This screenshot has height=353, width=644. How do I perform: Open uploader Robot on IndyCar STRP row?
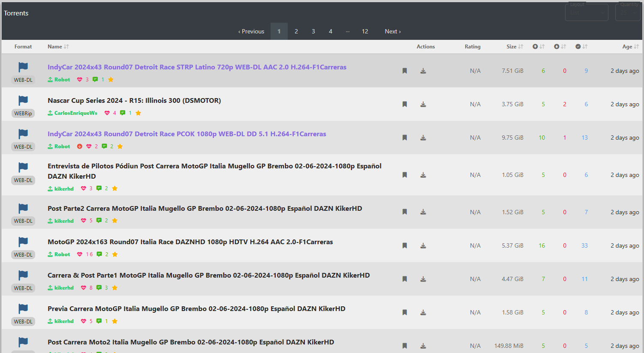coord(59,80)
